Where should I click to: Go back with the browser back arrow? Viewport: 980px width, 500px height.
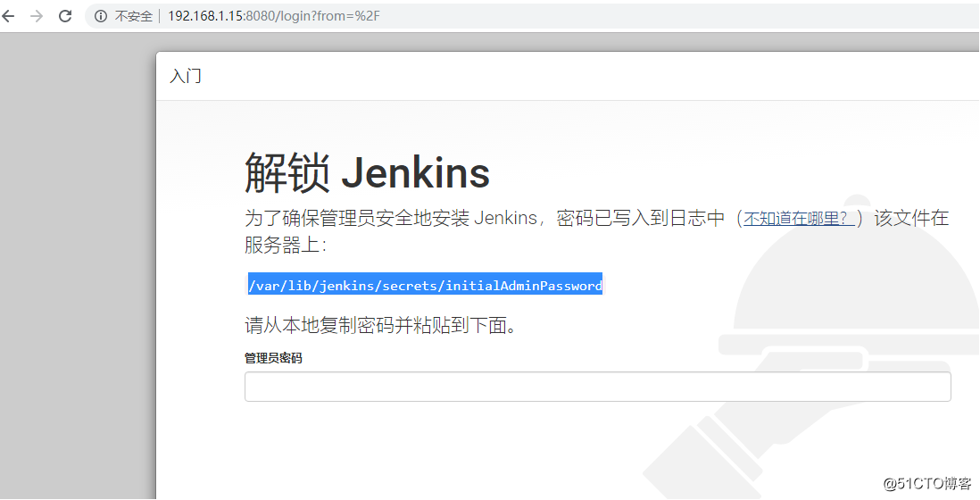click(x=9, y=16)
